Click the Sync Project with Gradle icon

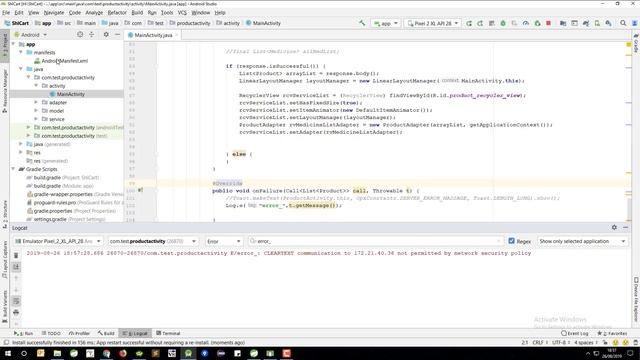tap(586, 23)
